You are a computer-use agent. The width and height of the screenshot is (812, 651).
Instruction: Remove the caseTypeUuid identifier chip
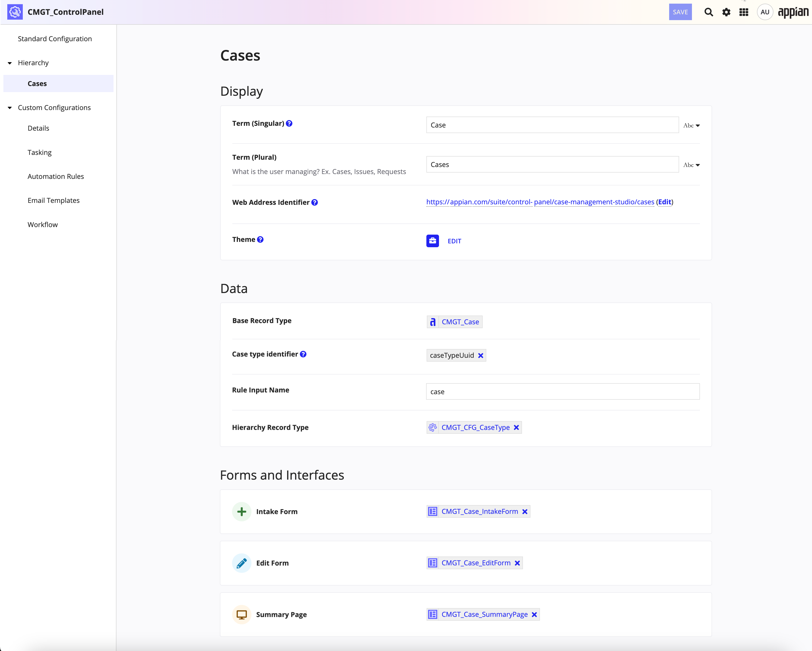(x=480, y=356)
